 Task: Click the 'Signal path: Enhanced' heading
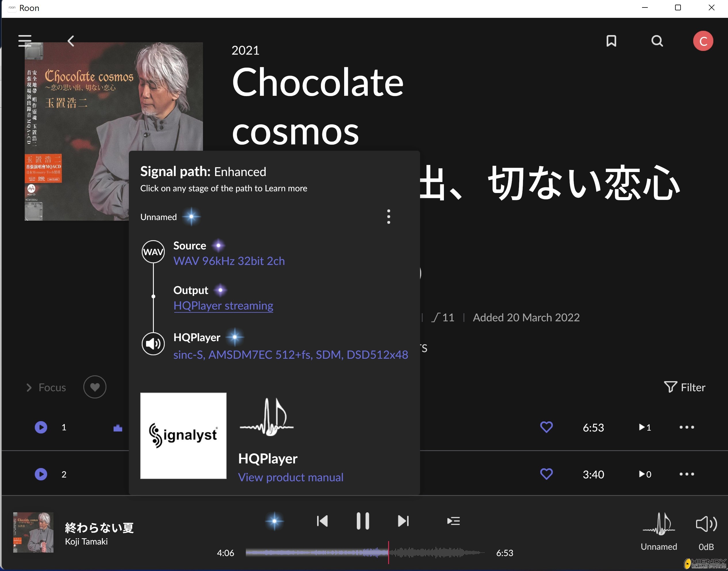203,171
